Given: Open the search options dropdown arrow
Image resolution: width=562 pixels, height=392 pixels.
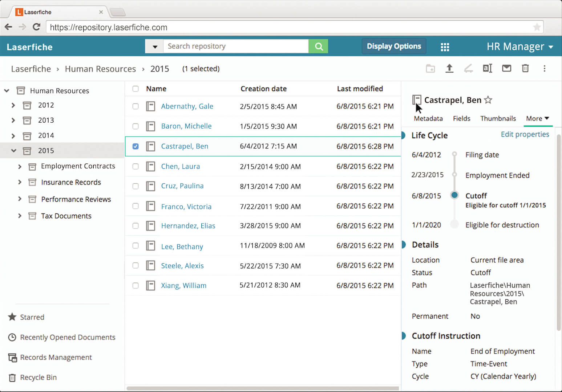Looking at the screenshot, I should point(154,46).
